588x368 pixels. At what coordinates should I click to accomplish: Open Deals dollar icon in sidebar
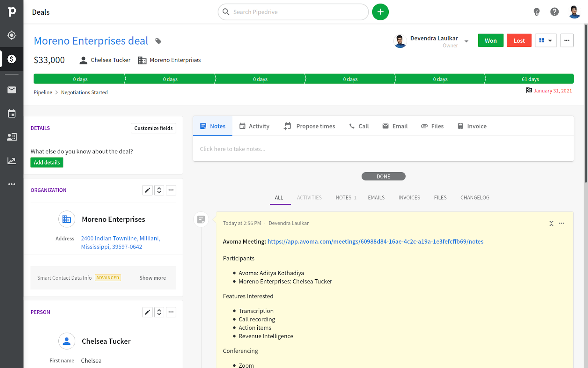12,59
